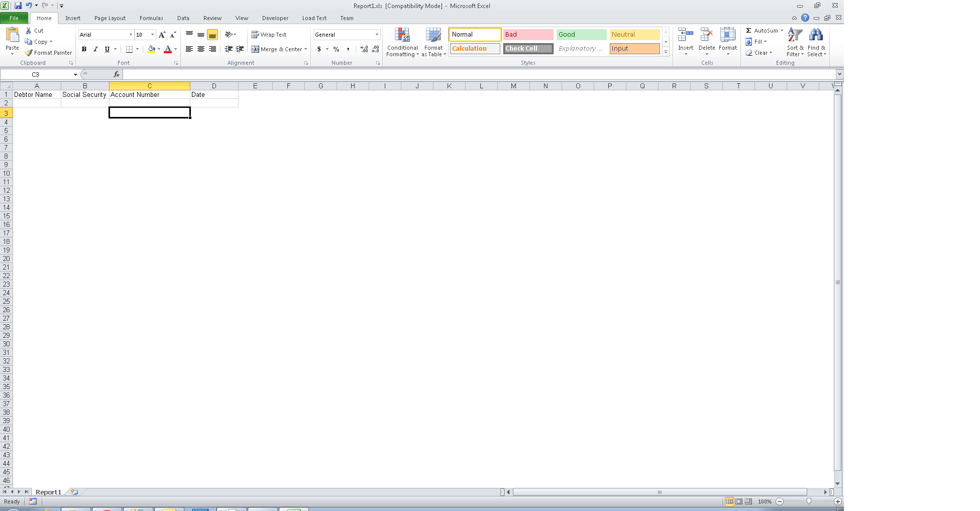This screenshot has height=511, width=980.
Task: Toggle center alignment
Action: click(200, 49)
